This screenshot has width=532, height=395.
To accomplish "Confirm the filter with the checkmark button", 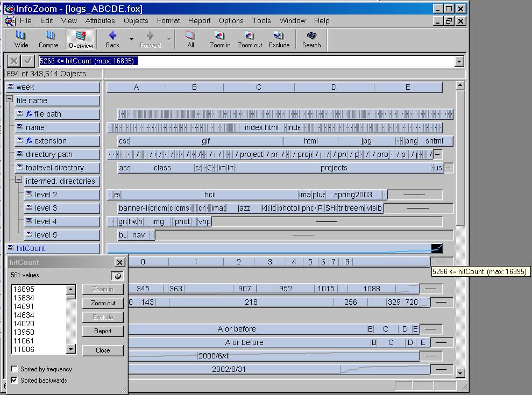I will (29, 61).
